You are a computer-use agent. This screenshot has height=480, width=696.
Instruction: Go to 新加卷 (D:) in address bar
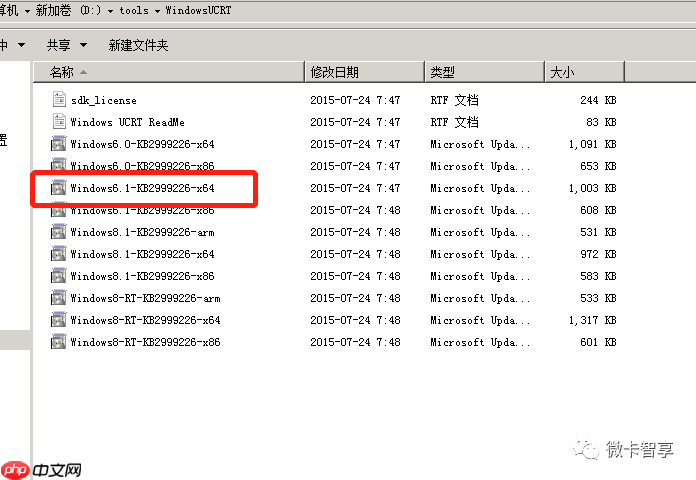point(68,10)
